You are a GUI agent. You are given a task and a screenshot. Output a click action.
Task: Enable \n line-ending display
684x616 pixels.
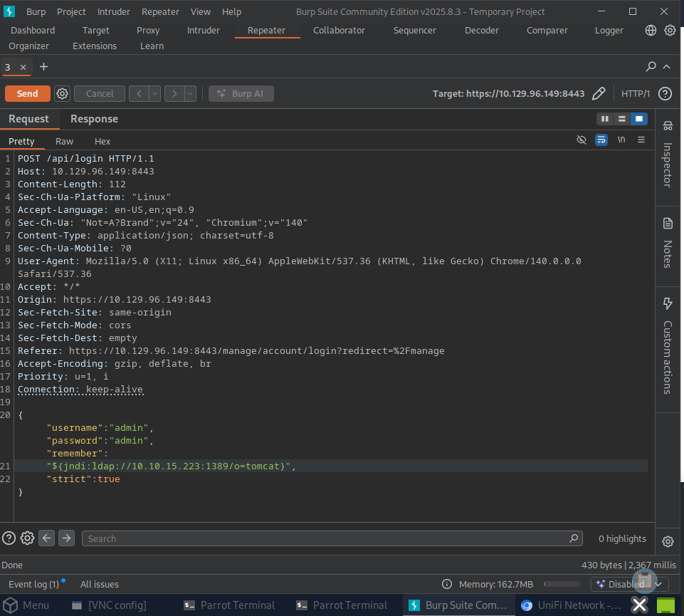pos(621,140)
